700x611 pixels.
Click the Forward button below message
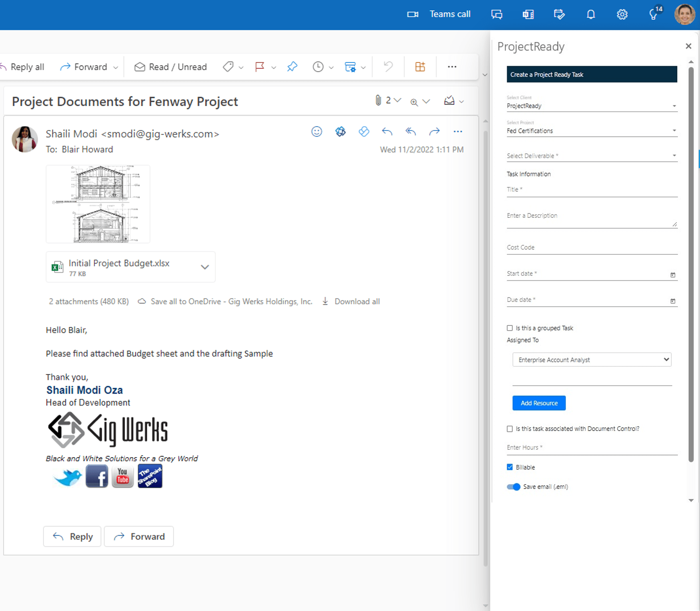click(139, 537)
